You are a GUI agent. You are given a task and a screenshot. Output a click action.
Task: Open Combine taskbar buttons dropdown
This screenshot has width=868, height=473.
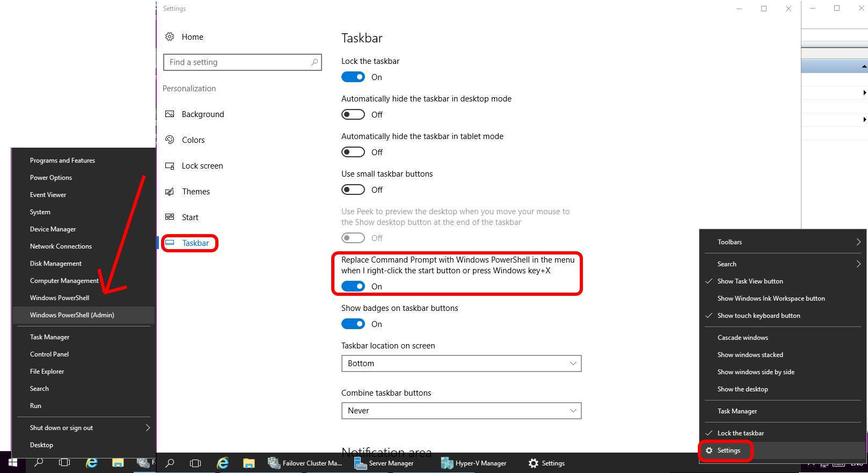click(x=461, y=411)
